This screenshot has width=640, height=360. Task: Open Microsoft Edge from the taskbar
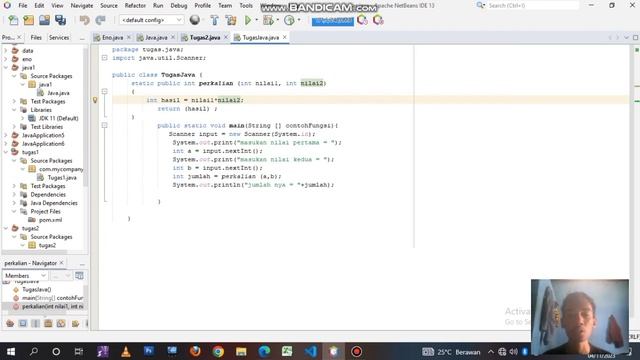[264, 351]
